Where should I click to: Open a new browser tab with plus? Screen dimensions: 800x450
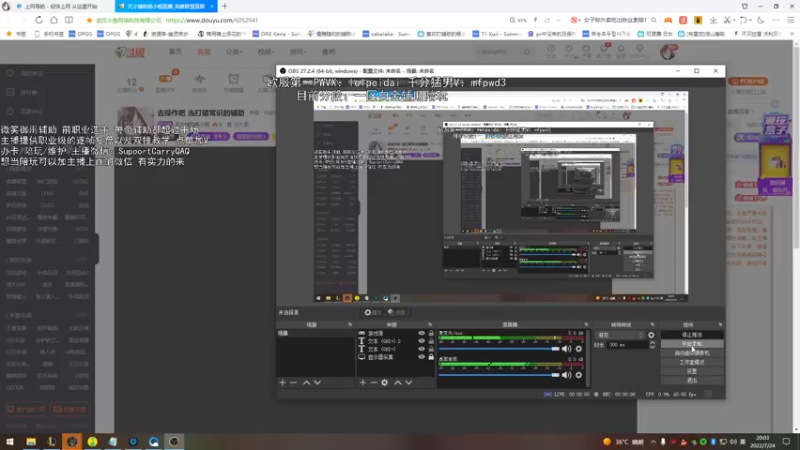[224, 6]
